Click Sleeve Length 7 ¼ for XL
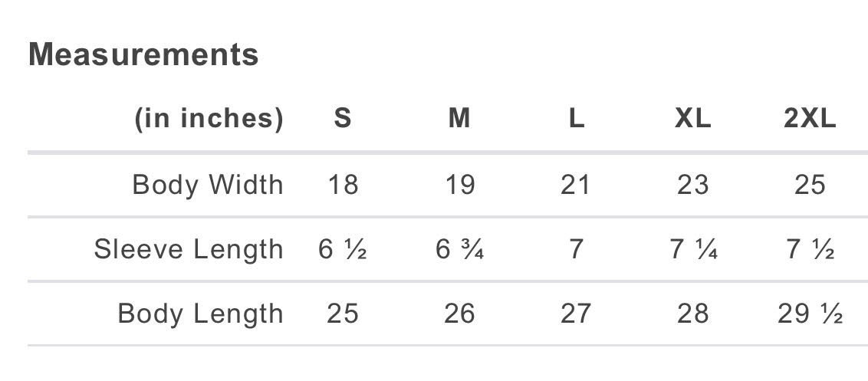 pos(693,249)
